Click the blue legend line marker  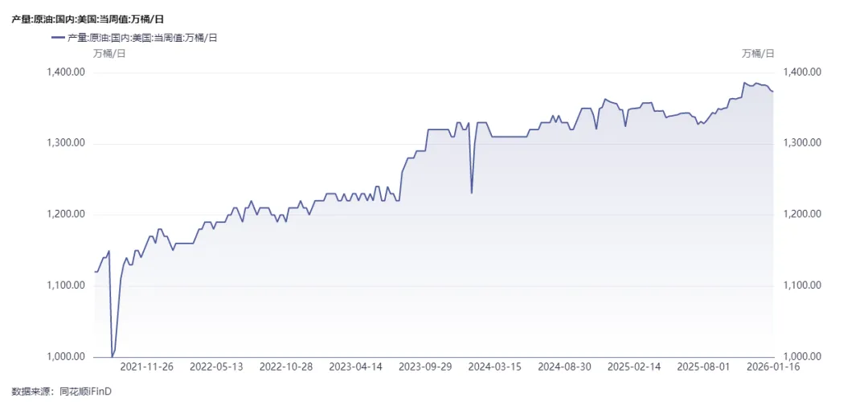click(x=58, y=37)
